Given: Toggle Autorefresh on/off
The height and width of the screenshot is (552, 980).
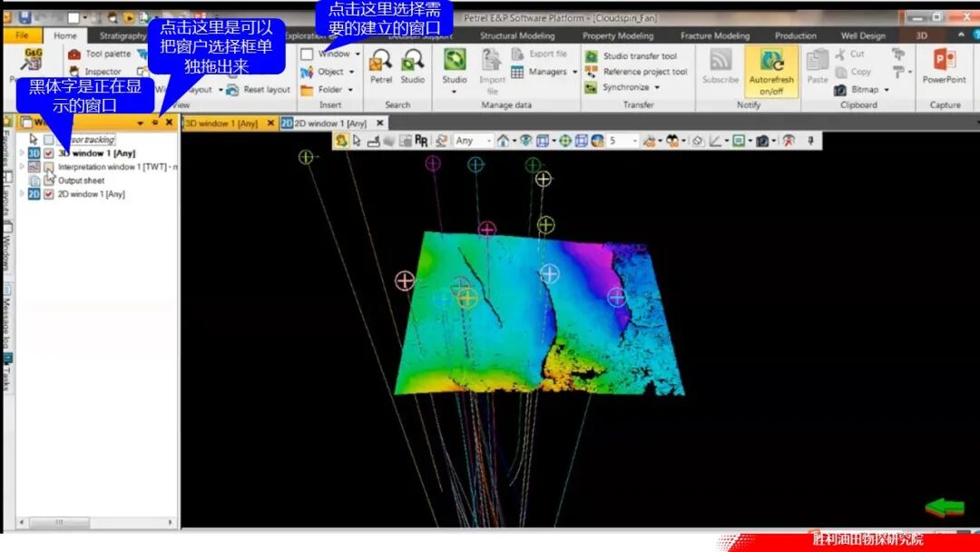Looking at the screenshot, I should coord(771,71).
